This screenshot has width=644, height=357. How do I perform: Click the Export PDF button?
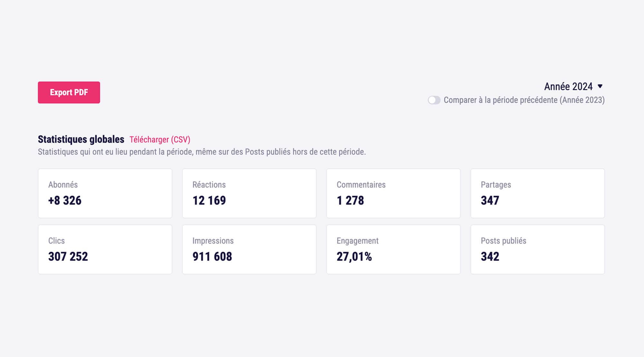69,92
